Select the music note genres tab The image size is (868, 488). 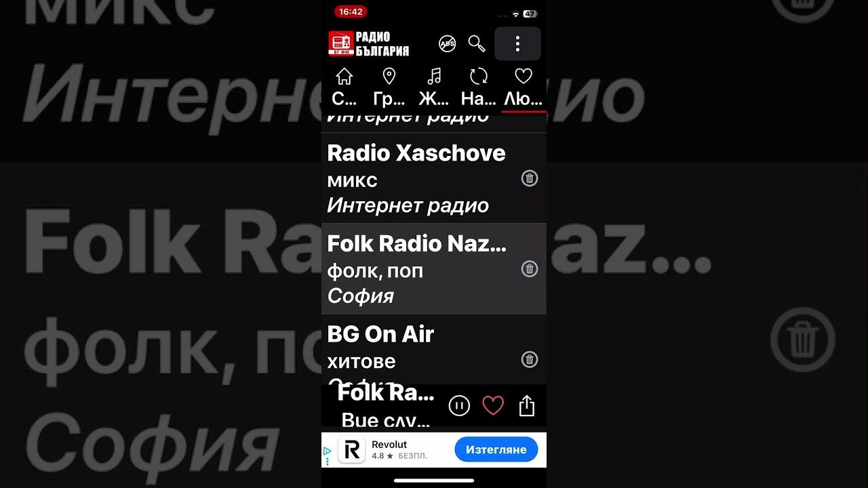coord(434,87)
